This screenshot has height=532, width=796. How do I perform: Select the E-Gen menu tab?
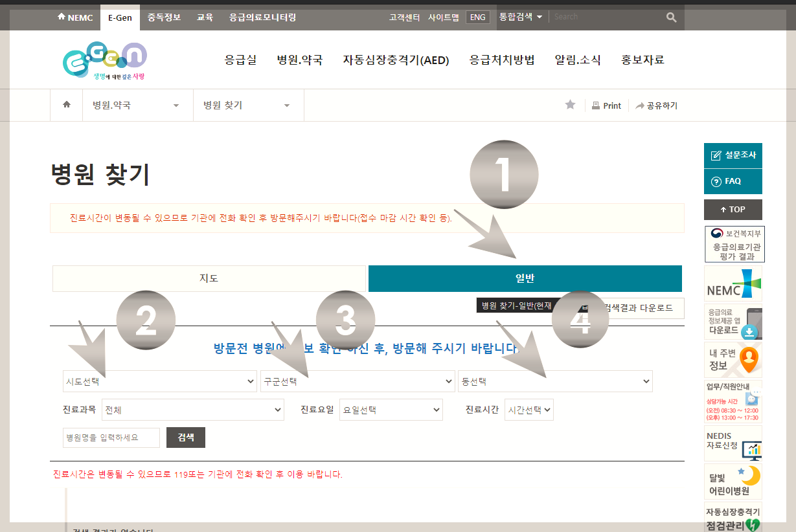(120, 17)
